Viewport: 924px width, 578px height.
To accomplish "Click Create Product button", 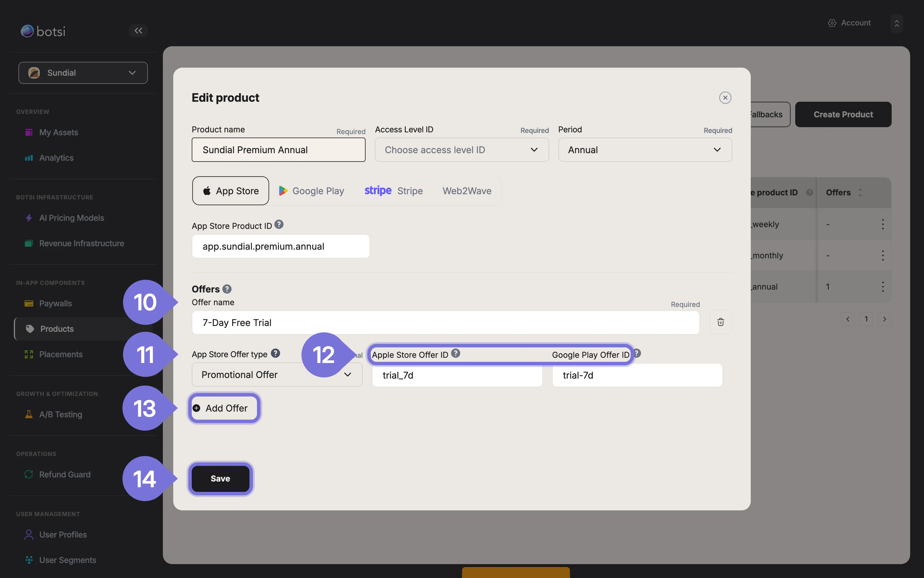I will coord(843,114).
